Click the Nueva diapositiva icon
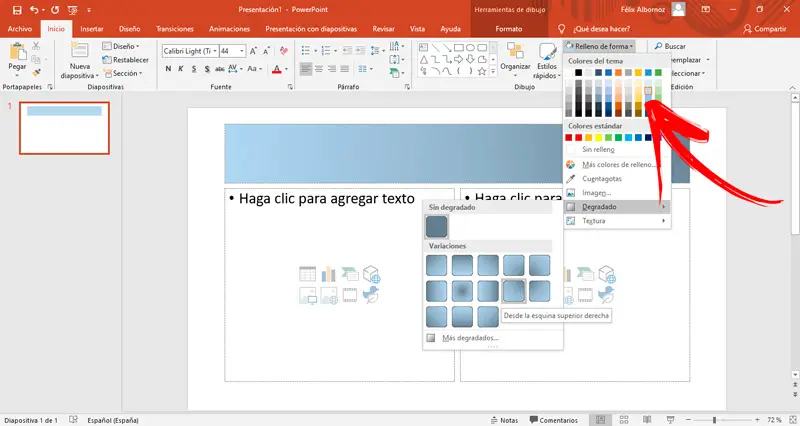 [79, 52]
